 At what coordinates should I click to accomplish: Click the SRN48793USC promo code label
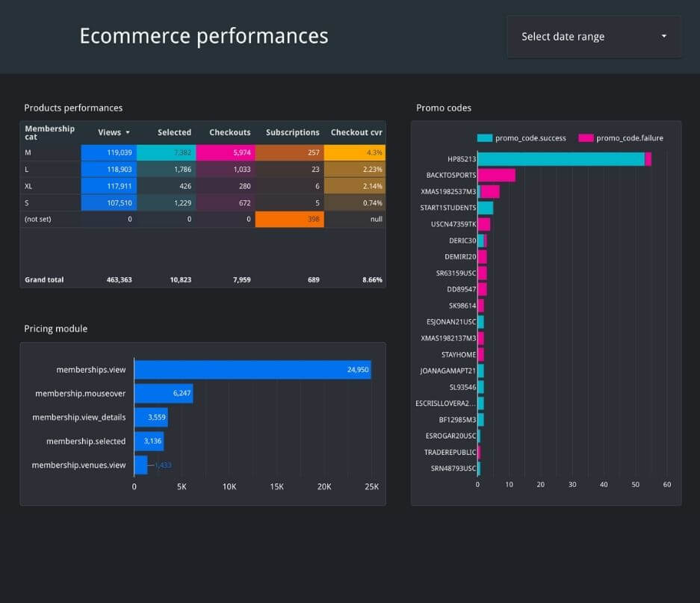453,469
